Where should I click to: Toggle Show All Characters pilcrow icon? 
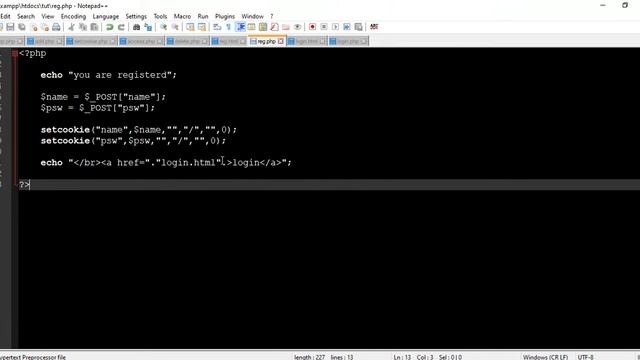click(229, 27)
